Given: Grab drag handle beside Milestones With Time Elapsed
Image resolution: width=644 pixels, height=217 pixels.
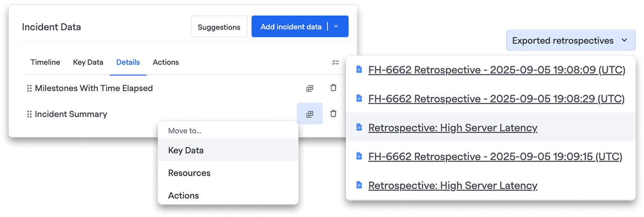Looking at the screenshot, I should pyautogui.click(x=29, y=89).
